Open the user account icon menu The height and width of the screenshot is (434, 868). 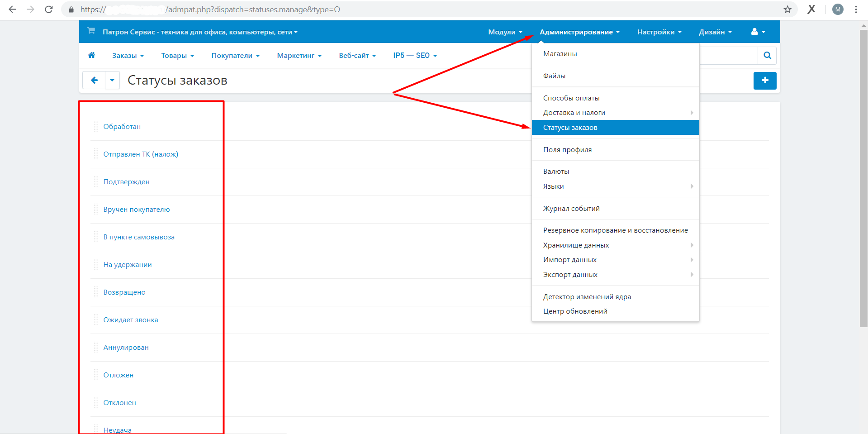(758, 32)
